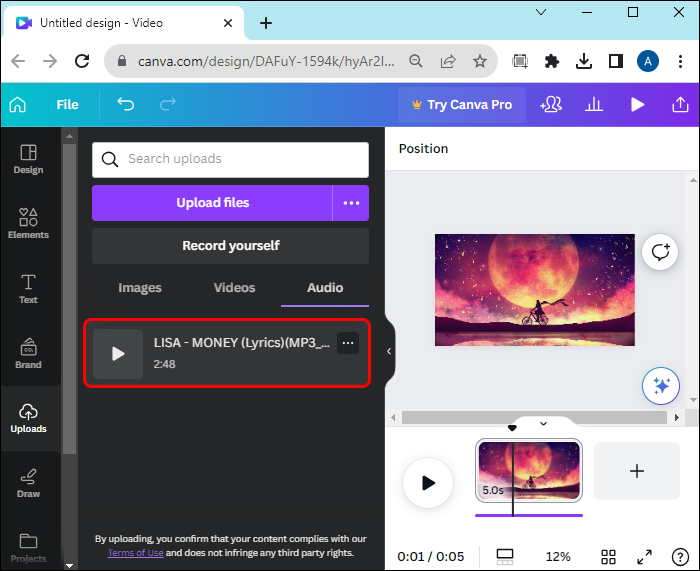The image size is (700, 571).
Task: Click the Present play icon in header
Action: (x=637, y=105)
